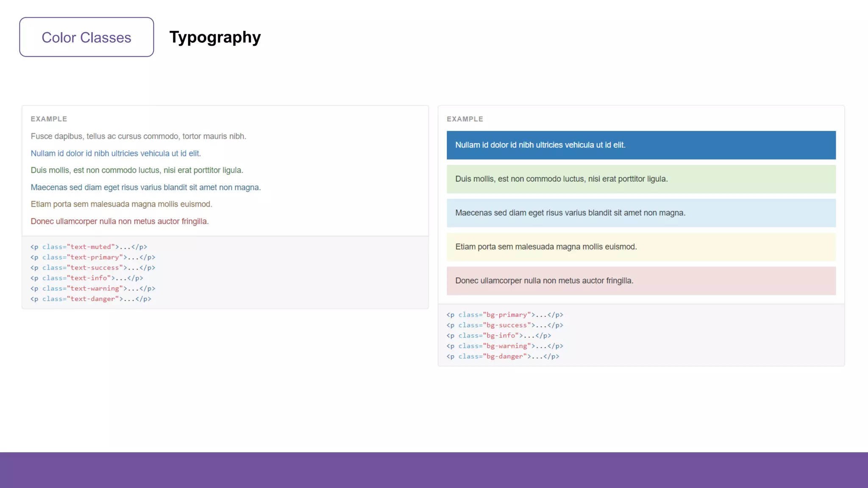Click the Color Classes button
Screen dimensions: 868x488
[x=86, y=37]
